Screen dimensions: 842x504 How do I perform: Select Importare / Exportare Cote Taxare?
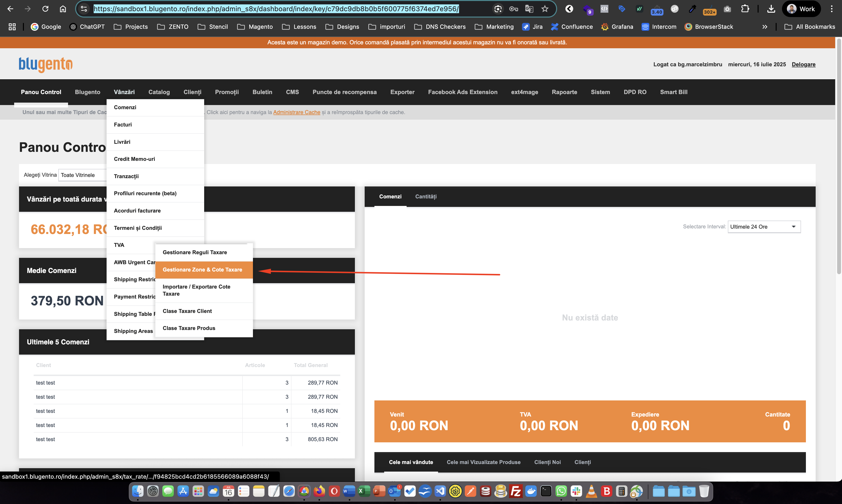[x=204, y=290]
